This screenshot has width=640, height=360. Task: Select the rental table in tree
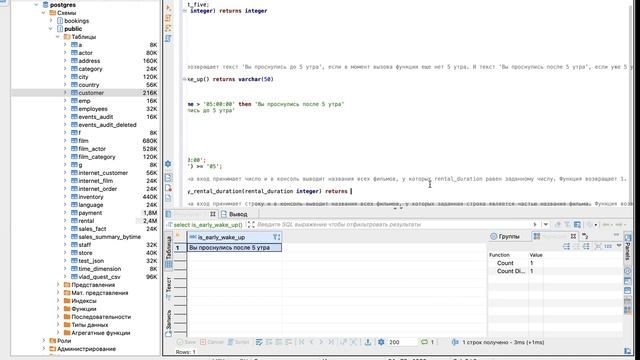86,221
